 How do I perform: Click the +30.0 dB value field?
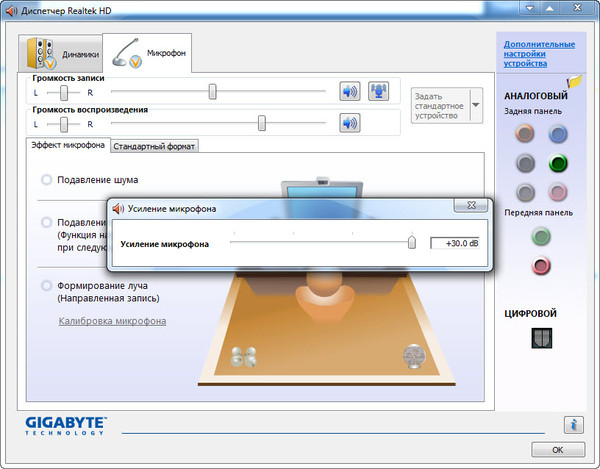coord(455,243)
